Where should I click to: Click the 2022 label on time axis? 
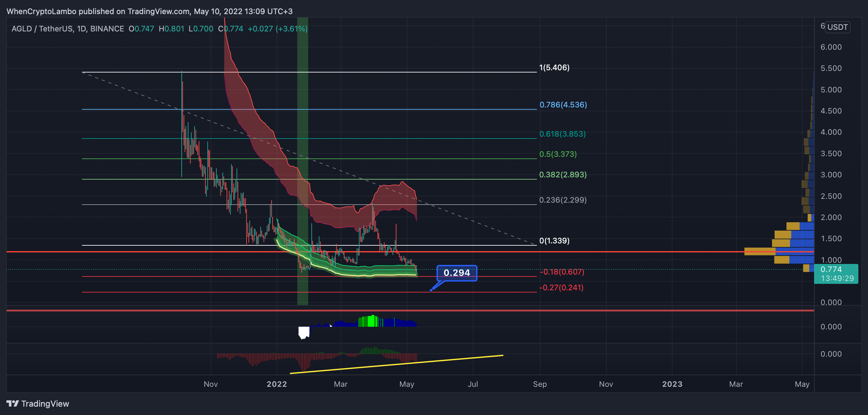(x=277, y=384)
